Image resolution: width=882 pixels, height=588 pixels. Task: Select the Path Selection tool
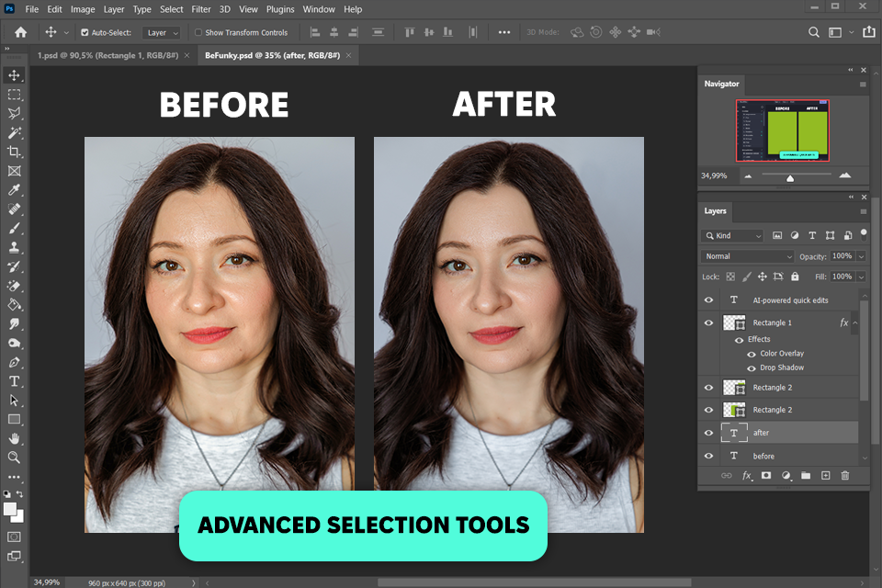tap(14, 401)
